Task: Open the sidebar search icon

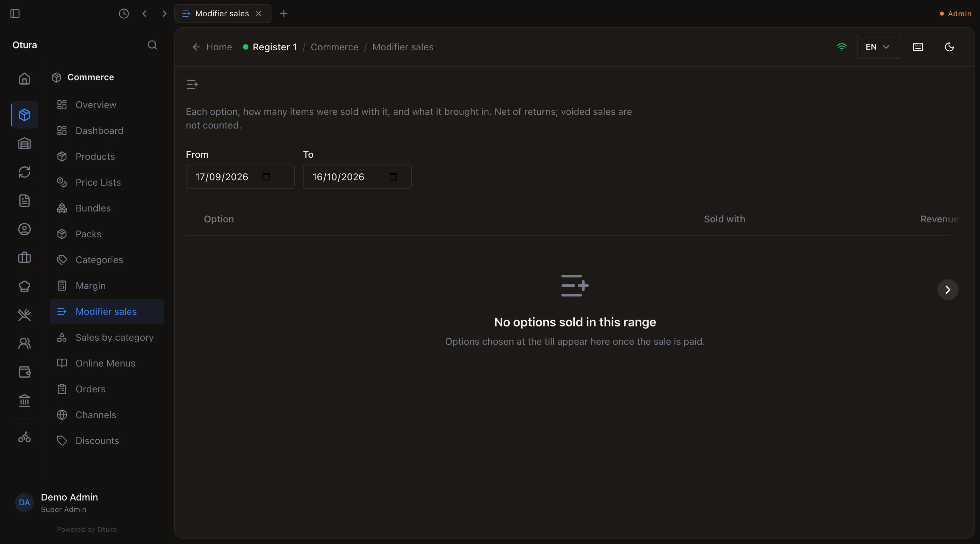Action: point(152,45)
